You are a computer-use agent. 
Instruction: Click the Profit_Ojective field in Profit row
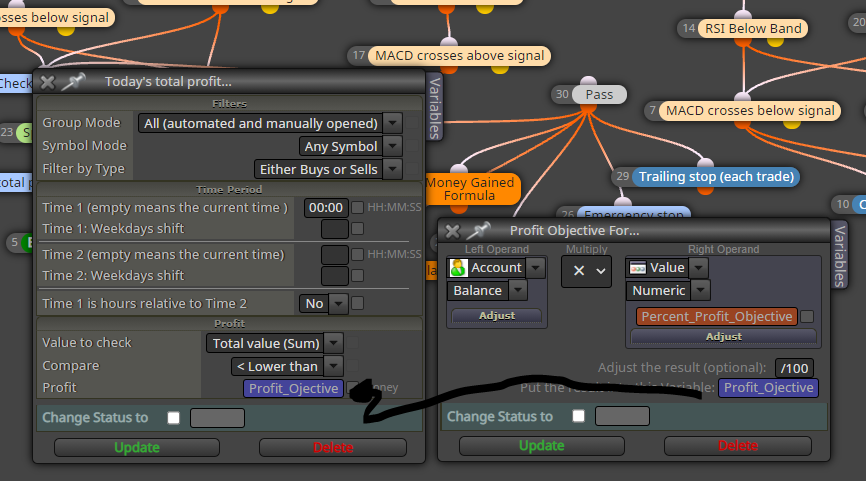pyautogui.click(x=293, y=389)
